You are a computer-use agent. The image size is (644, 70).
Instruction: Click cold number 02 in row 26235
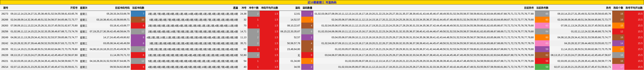click(x=245, y=49)
